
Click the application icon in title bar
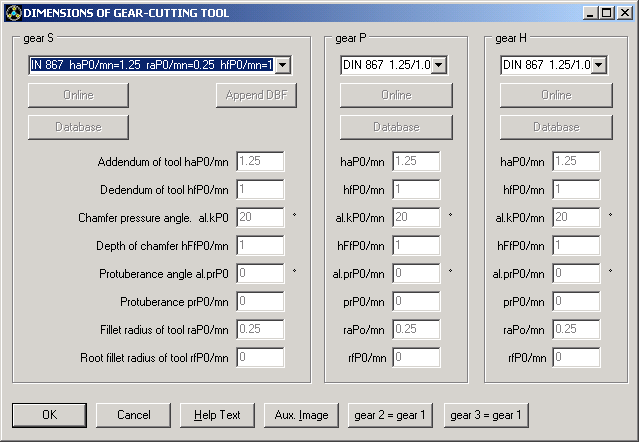pyautogui.click(x=13, y=13)
